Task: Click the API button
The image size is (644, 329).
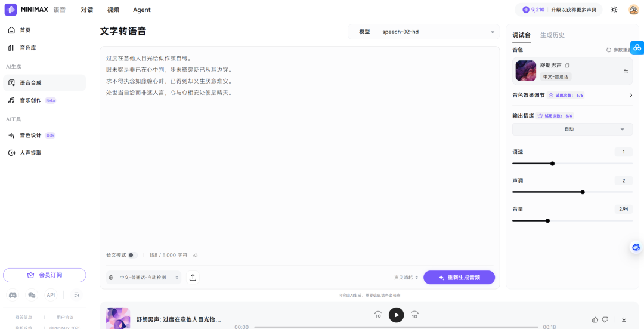Action: (x=51, y=295)
